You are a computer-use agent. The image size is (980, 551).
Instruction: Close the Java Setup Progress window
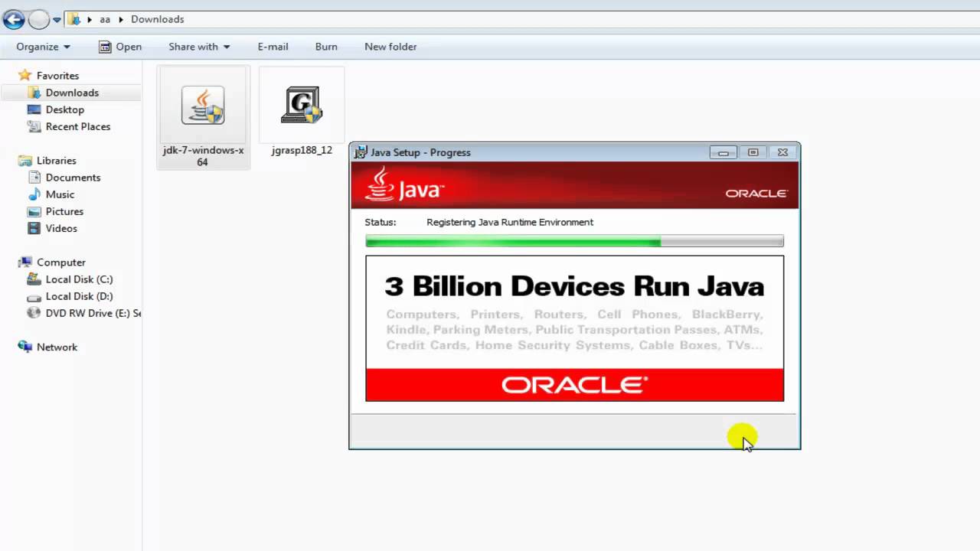click(782, 152)
